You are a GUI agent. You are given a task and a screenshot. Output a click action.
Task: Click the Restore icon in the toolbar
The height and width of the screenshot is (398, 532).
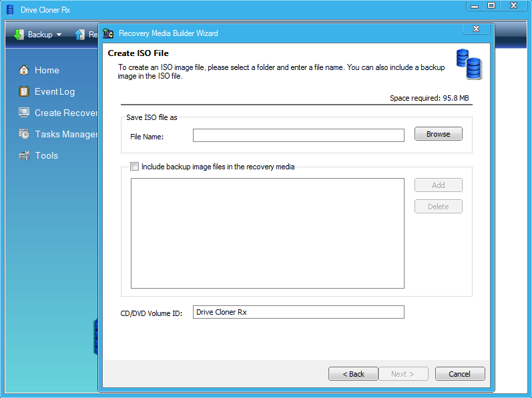(80, 35)
